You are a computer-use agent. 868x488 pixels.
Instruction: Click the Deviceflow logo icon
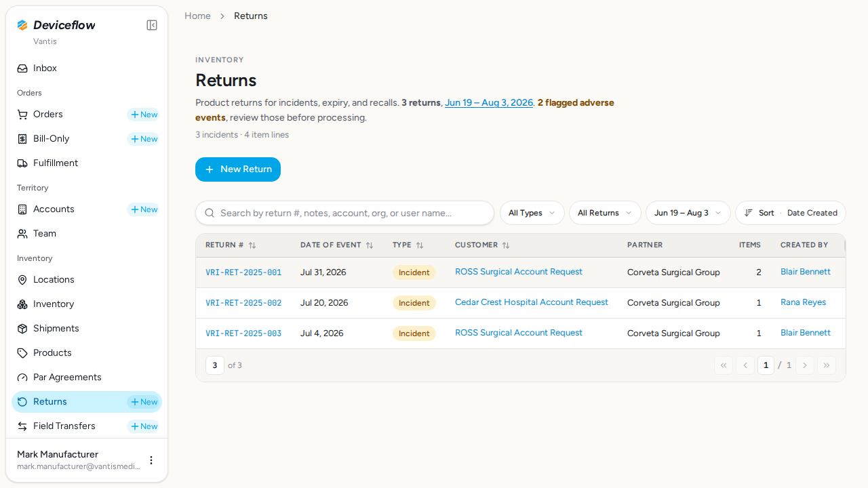tap(22, 25)
